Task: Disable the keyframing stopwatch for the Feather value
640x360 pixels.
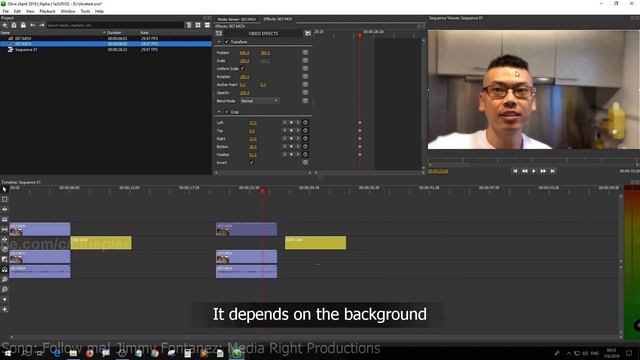Action: click(x=305, y=154)
